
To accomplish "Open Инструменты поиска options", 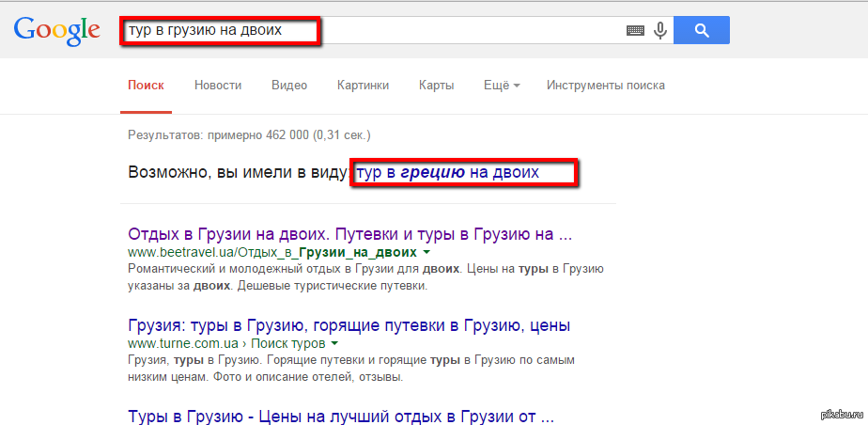I will [606, 86].
